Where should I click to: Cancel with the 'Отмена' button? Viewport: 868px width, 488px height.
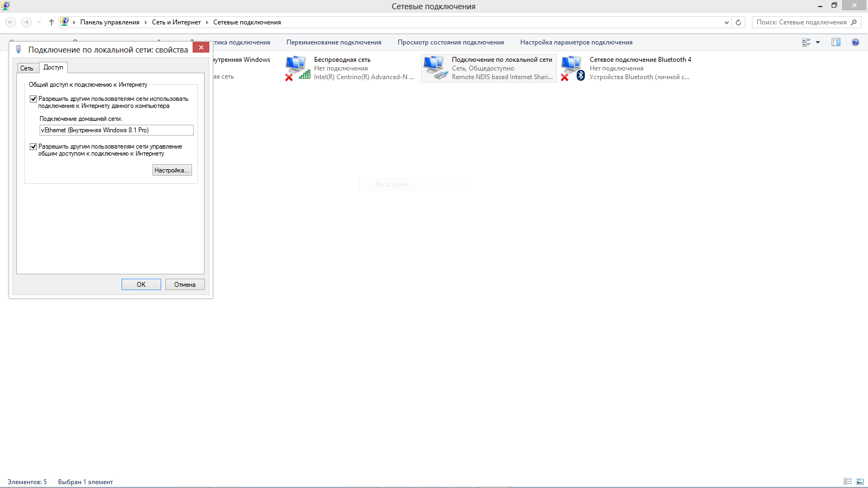(185, 285)
